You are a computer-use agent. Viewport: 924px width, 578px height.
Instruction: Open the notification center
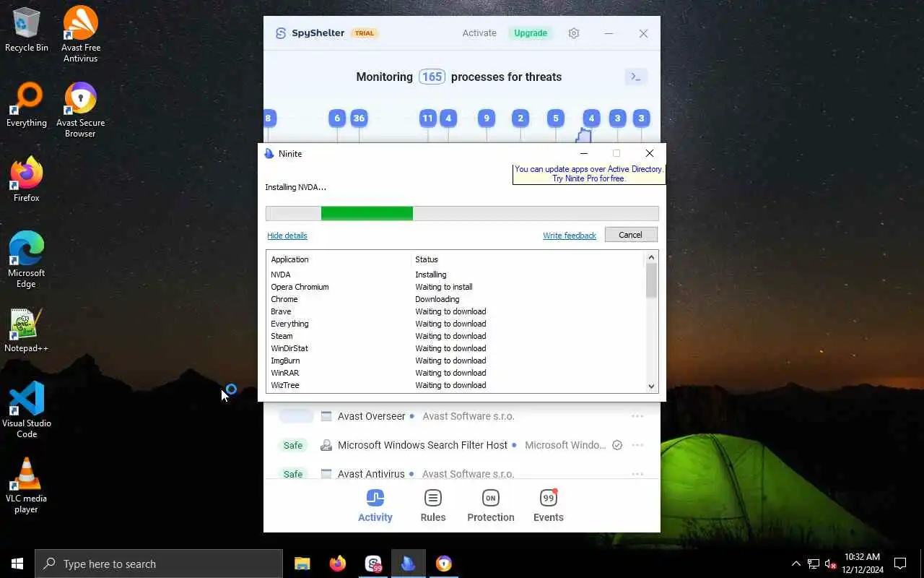[900, 564]
